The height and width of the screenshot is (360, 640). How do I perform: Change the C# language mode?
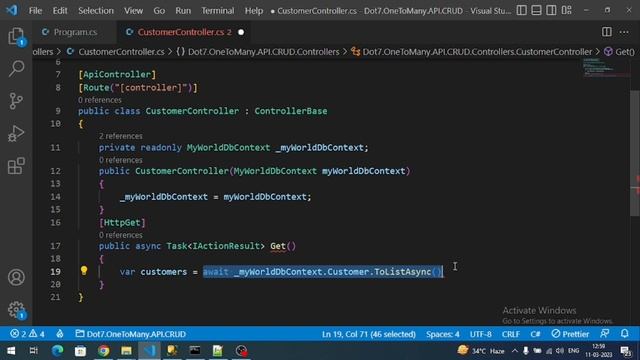535,334
